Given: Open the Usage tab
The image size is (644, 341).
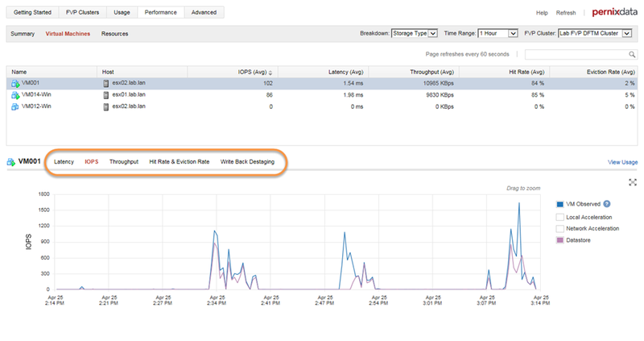Looking at the screenshot, I should click(x=122, y=12).
